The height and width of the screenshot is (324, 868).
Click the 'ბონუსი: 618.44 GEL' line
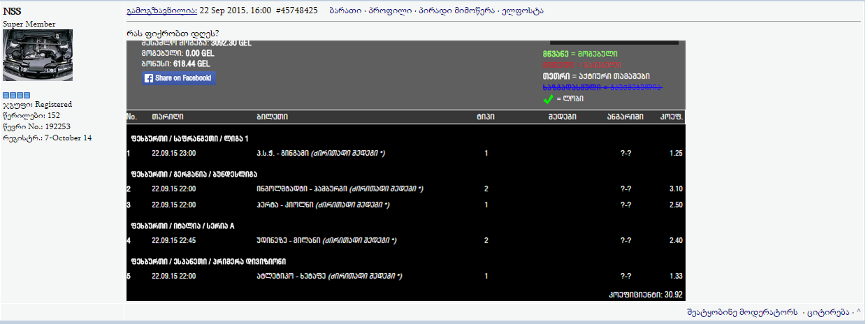point(175,64)
